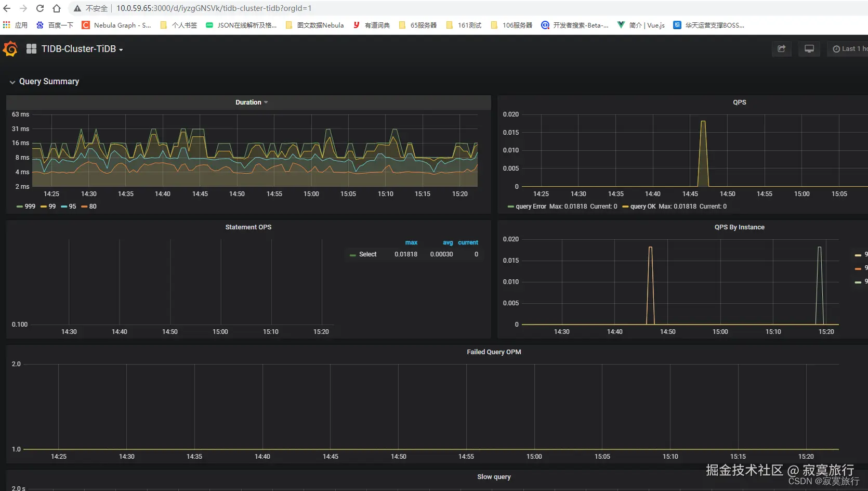Toggle the Select series in Statement OPS
The width and height of the screenshot is (868, 491).
pyautogui.click(x=367, y=254)
